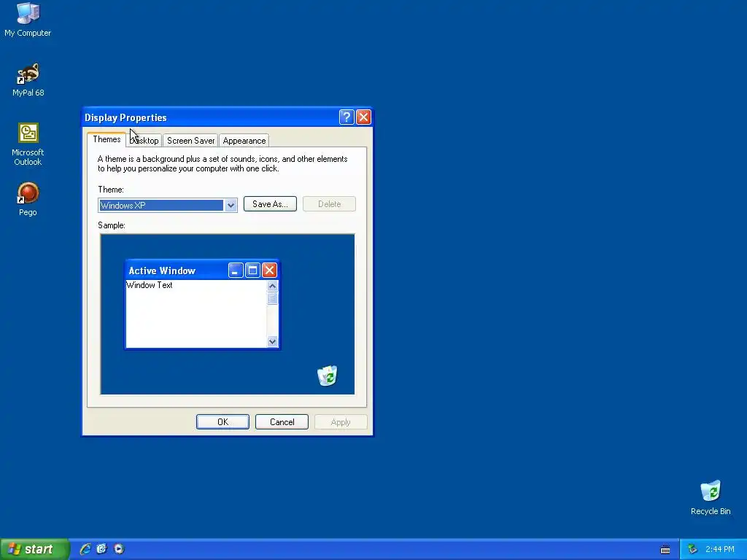Click the Outlook Express quick launch icon
This screenshot has height=560, width=747.
point(102,549)
